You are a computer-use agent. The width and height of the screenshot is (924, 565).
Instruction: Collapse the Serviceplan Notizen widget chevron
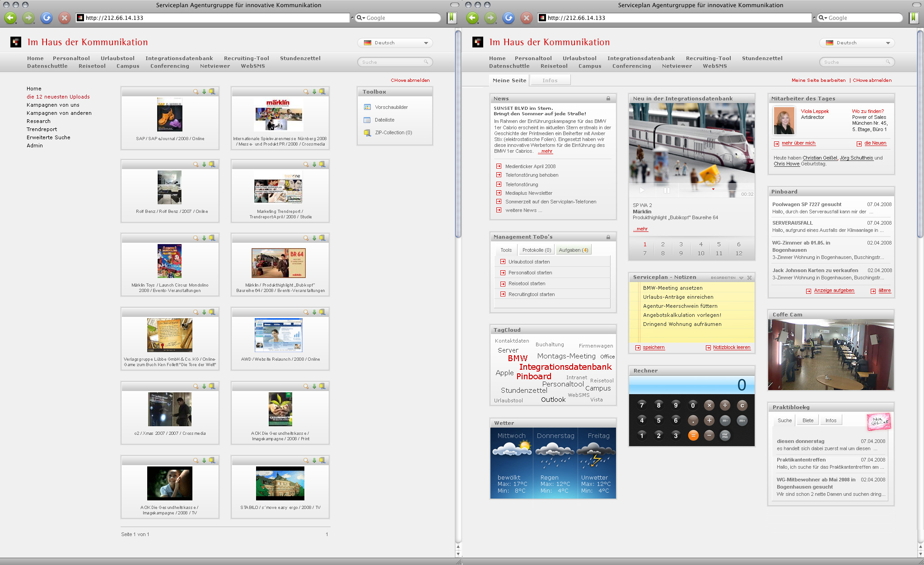tap(741, 278)
